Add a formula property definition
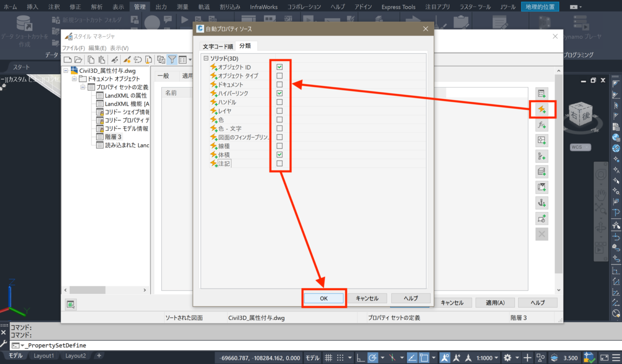The image size is (622, 364). pyautogui.click(x=541, y=125)
